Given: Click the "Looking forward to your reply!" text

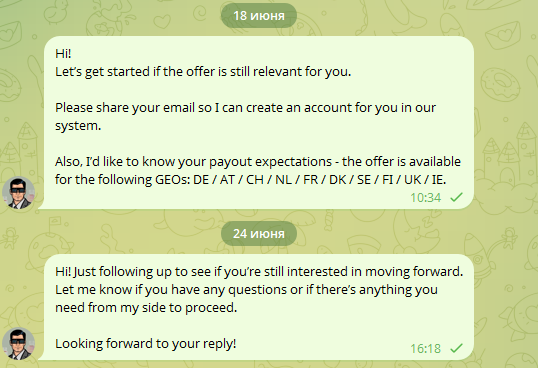Looking at the screenshot, I should tap(146, 344).
